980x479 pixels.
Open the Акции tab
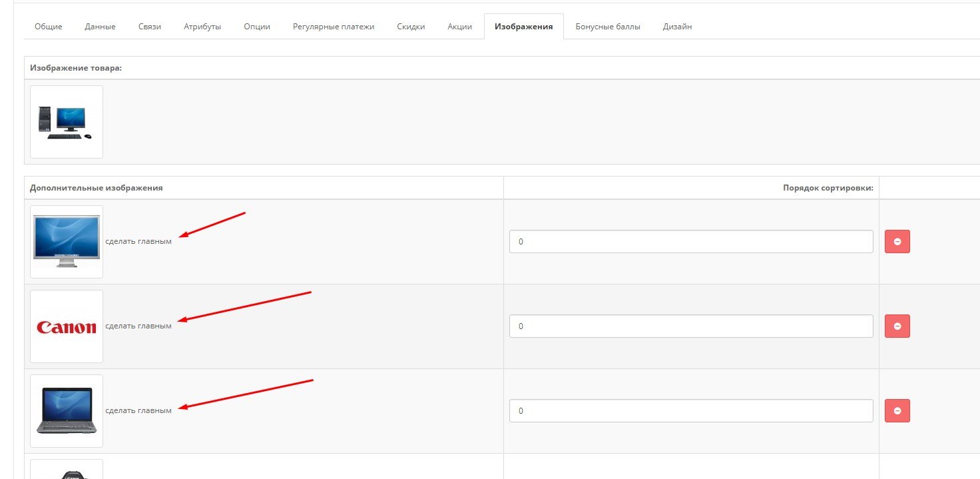pyautogui.click(x=460, y=27)
